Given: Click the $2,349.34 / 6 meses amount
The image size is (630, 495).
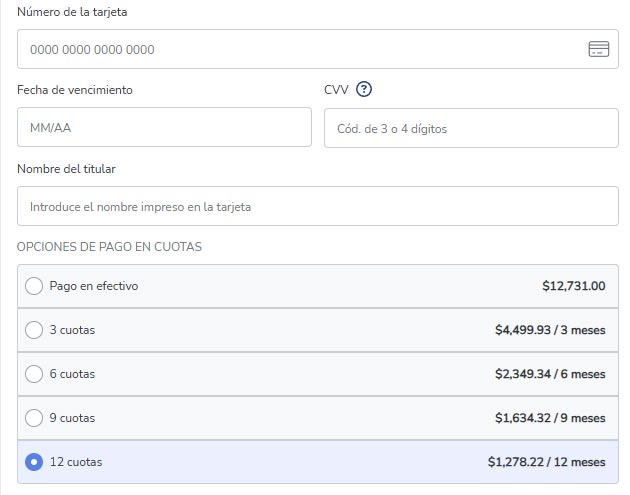Looking at the screenshot, I should (549, 374).
